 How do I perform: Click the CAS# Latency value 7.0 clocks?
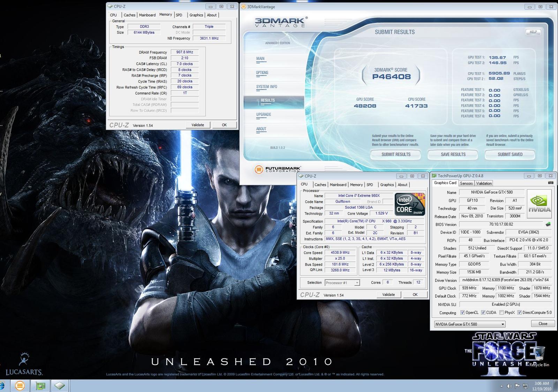(x=184, y=64)
